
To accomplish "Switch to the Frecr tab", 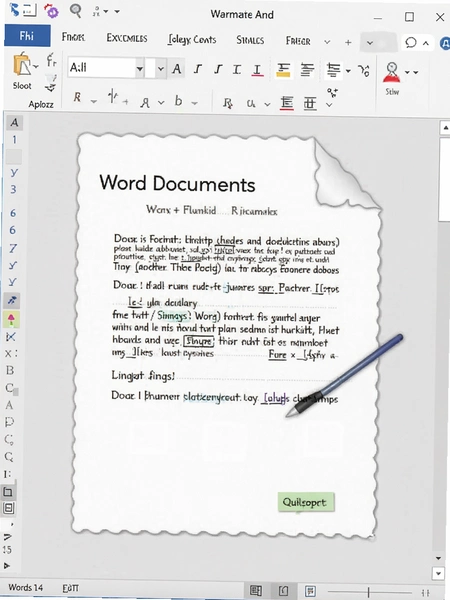I will (298, 41).
